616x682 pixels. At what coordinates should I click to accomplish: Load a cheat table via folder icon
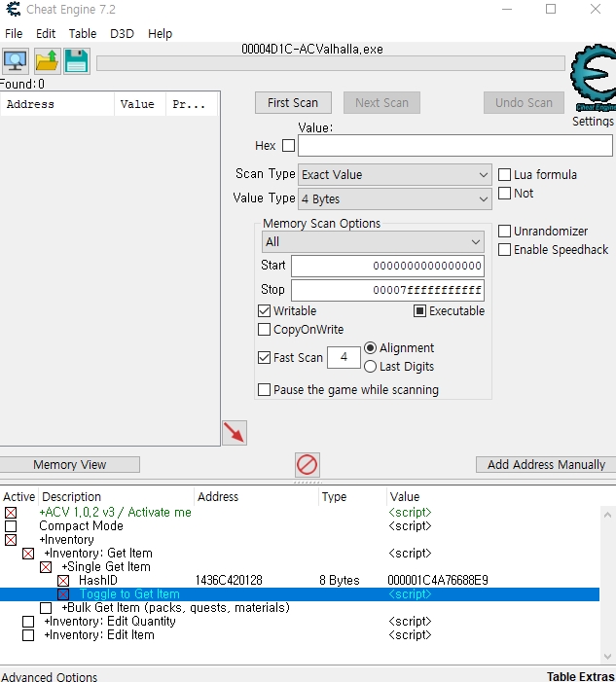pyautogui.click(x=47, y=61)
